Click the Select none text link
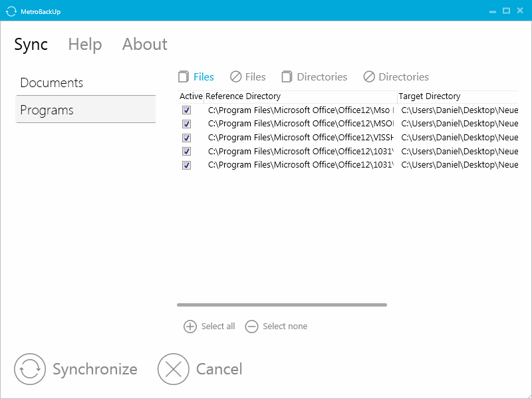Image resolution: width=532 pixels, height=399 pixels. (285, 327)
